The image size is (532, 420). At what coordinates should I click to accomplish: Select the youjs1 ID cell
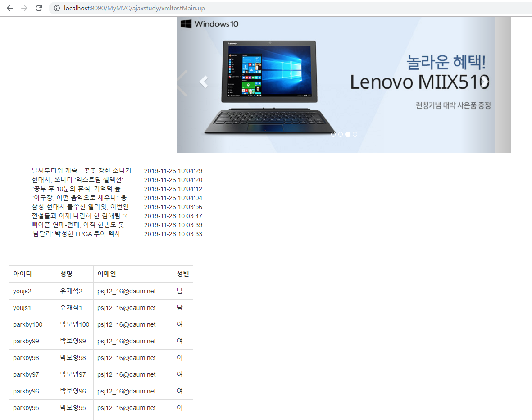32,308
